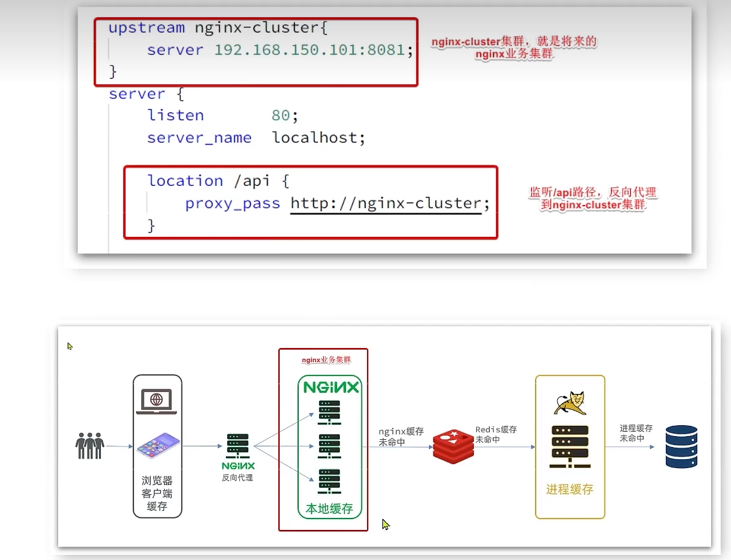Select the laptop with globe icon

coord(156,400)
